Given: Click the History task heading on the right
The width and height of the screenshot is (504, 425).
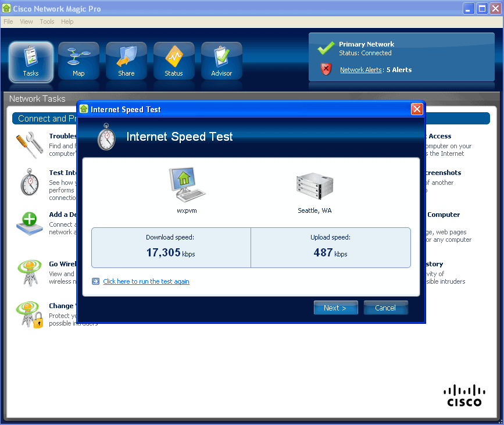Looking at the screenshot, I should (435, 264).
